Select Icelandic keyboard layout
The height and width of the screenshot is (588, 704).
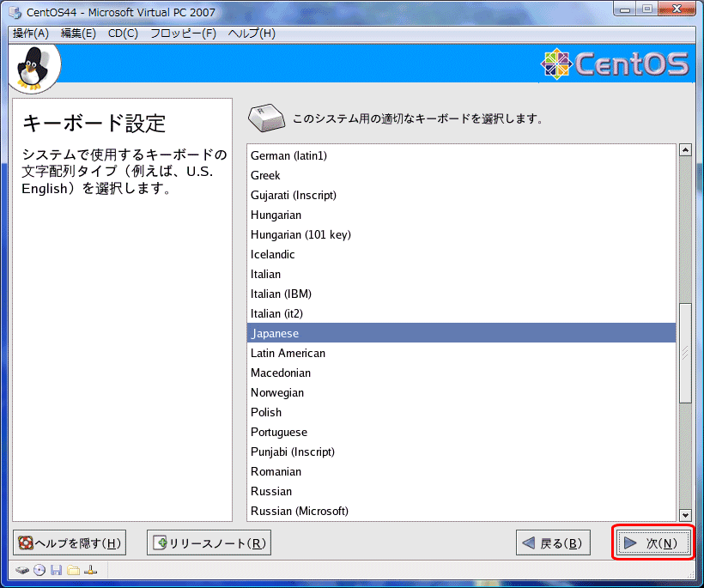(461, 254)
